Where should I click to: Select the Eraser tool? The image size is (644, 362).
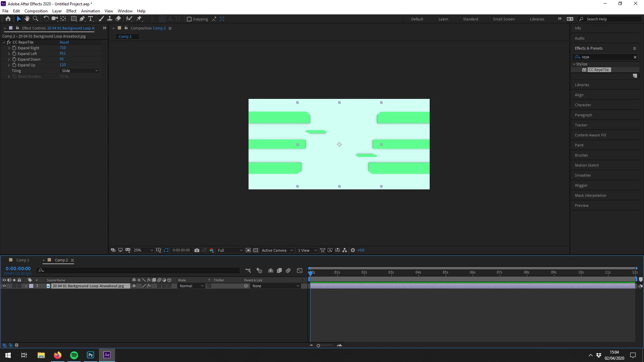[118, 19]
